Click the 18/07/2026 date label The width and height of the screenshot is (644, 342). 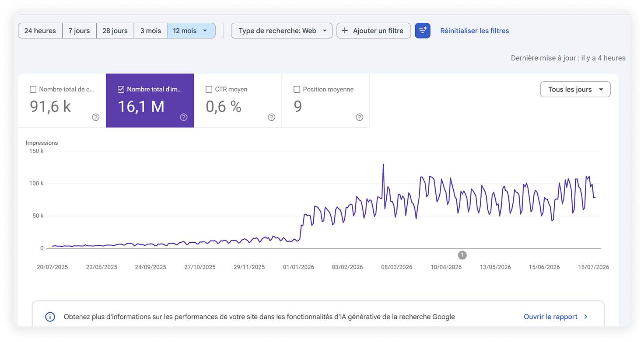tap(593, 267)
